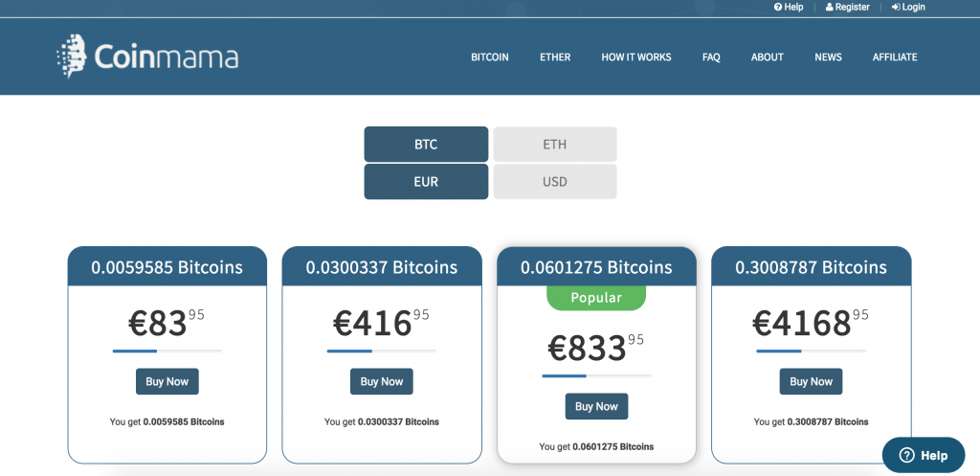Click the Login link
The width and height of the screenshot is (980, 476).
click(908, 7)
